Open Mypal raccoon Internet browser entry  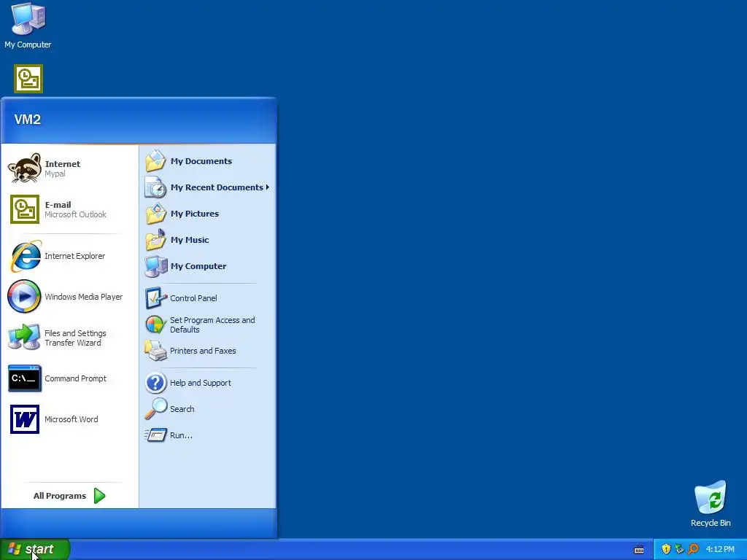[x=69, y=168]
